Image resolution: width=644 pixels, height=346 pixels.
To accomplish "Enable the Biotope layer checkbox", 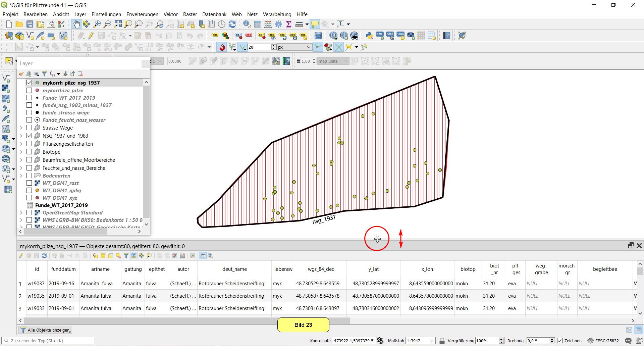I will pyautogui.click(x=29, y=152).
